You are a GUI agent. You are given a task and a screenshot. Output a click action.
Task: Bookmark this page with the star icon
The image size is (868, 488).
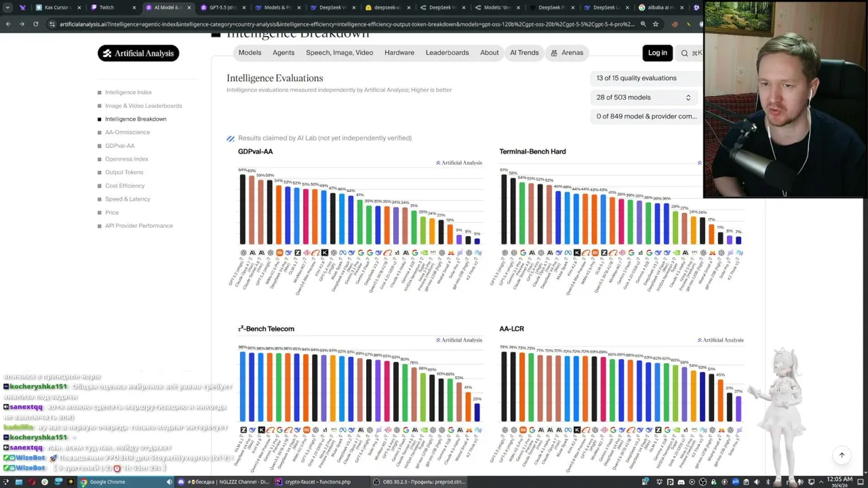point(655,24)
